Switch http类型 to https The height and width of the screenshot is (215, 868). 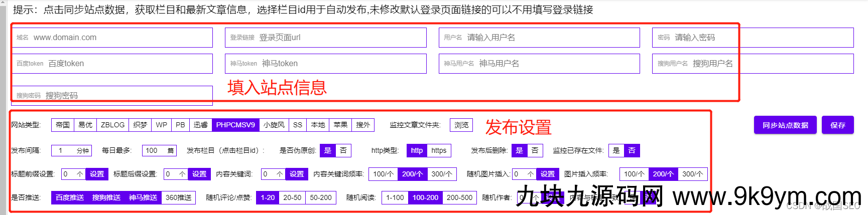(438, 150)
